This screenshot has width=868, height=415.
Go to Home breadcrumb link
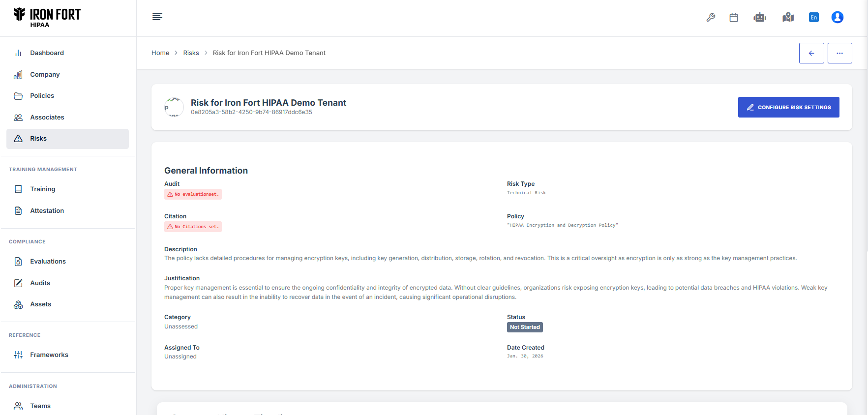(x=160, y=53)
